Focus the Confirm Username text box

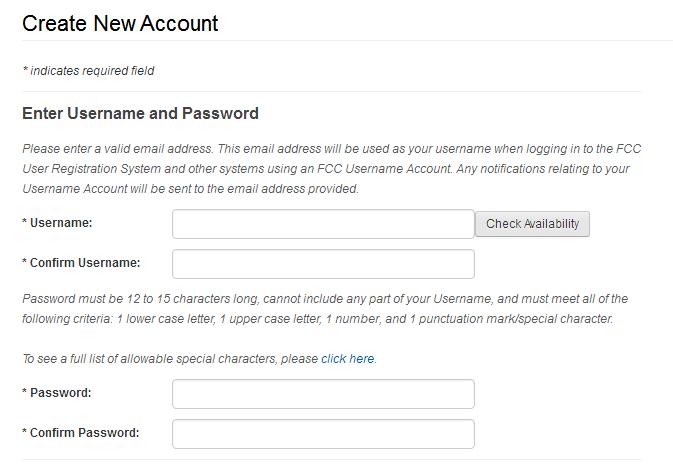click(x=323, y=264)
